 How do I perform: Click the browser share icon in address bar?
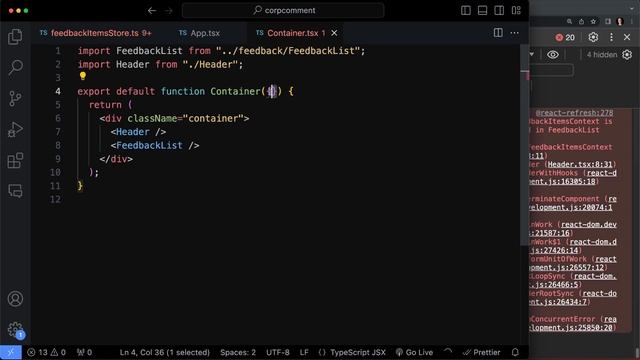click(581, 22)
